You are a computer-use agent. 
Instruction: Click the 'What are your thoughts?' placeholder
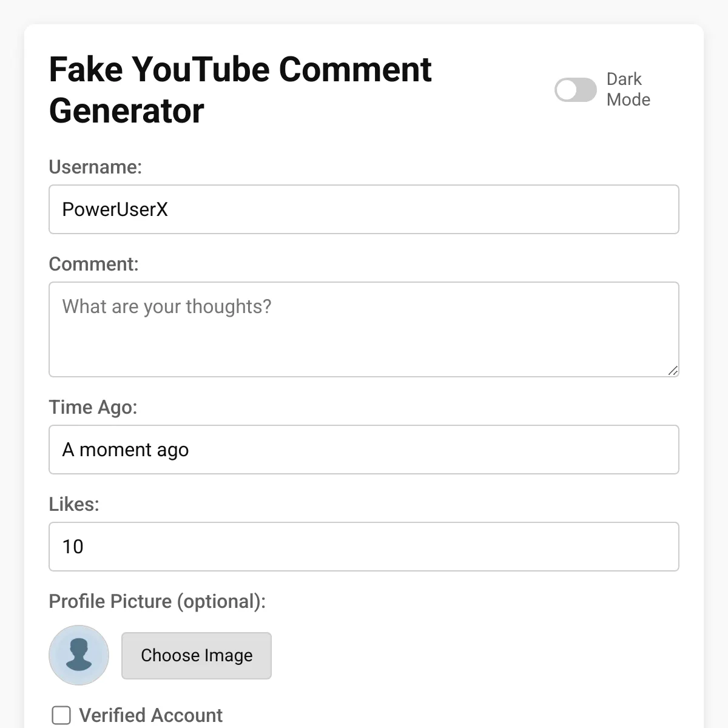pos(167,306)
